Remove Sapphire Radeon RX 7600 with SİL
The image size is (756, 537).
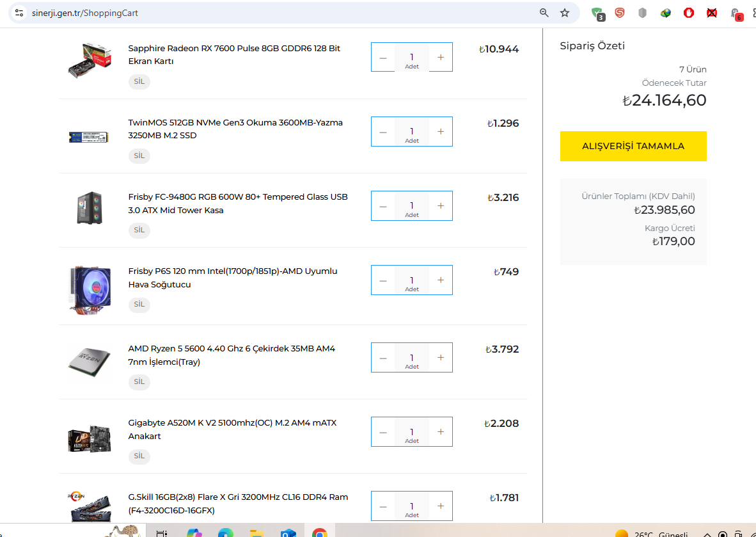coord(139,81)
